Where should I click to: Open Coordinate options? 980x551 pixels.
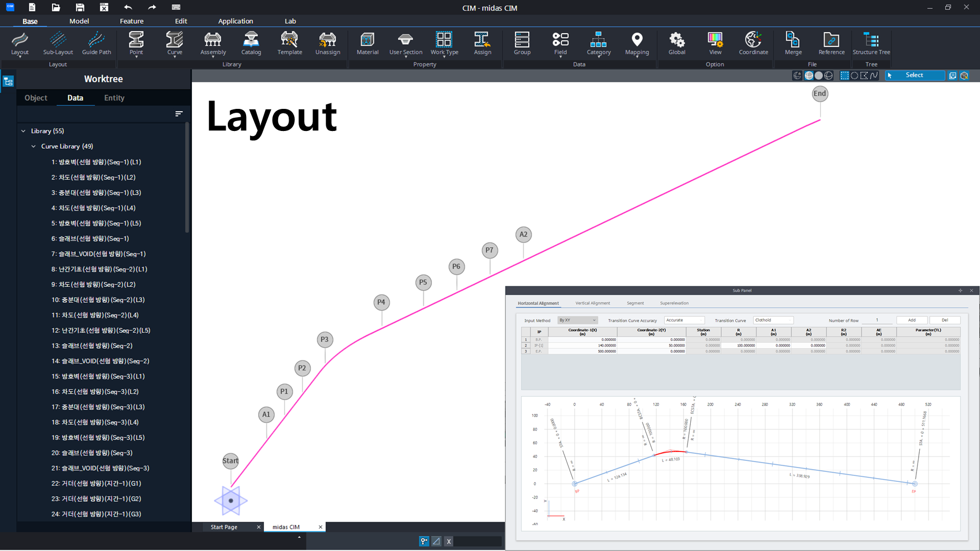tap(753, 44)
